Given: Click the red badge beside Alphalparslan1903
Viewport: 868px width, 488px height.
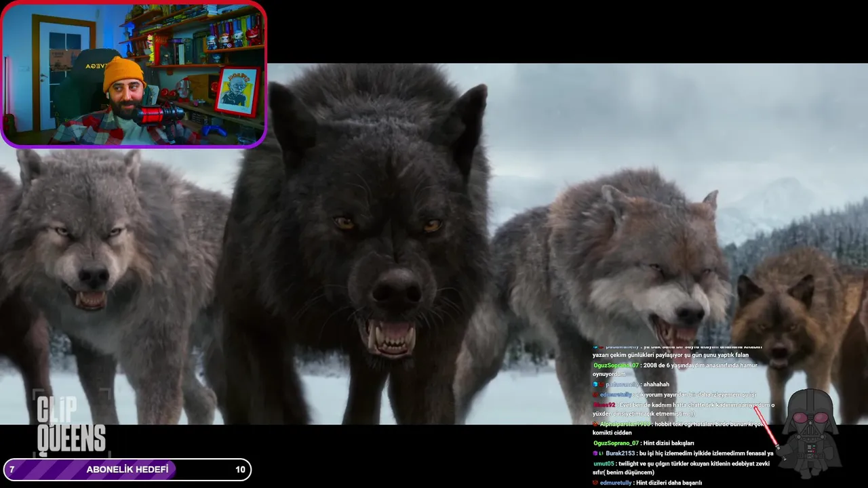Looking at the screenshot, I should click(595, 424).
